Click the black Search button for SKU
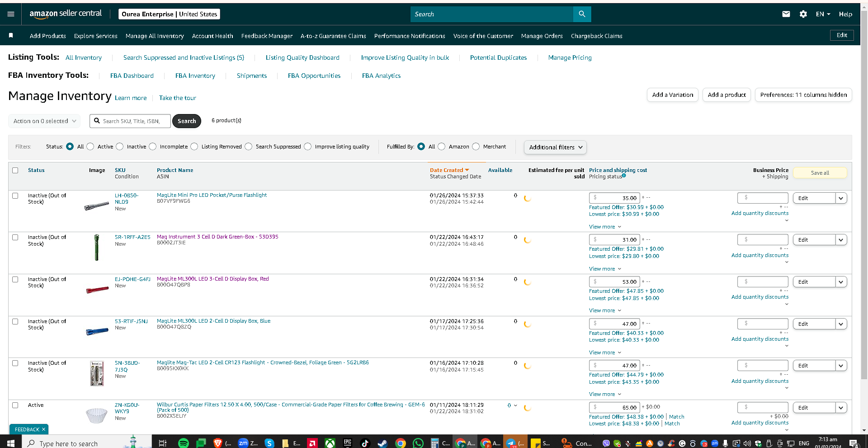This screenshot has width=868, height=448. point(187,121)
